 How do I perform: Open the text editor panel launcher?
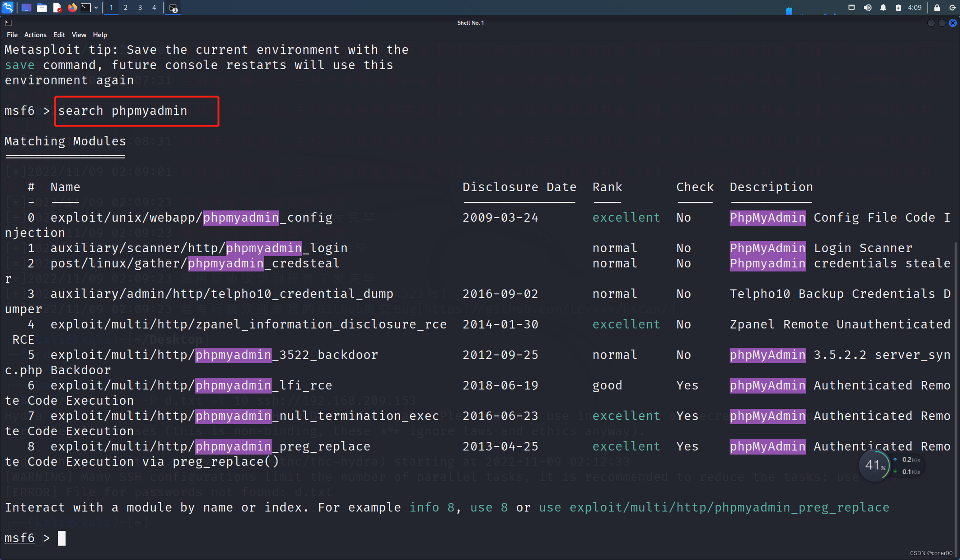click(57, 7)
